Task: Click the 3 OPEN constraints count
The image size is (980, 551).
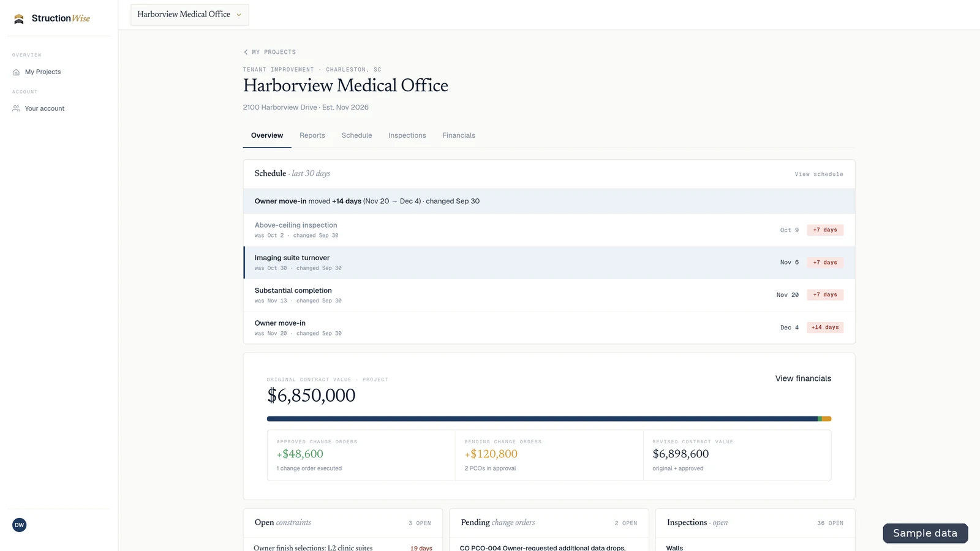Action: point(420,523)
